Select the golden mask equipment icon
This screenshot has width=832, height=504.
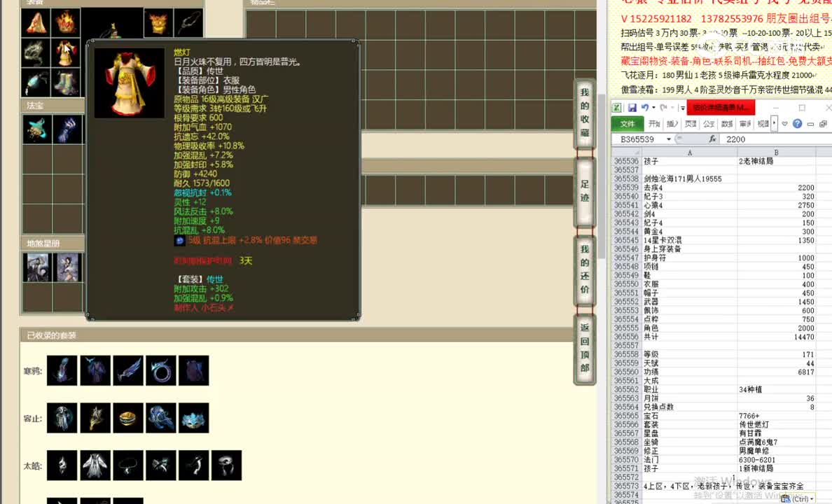(158, 22)
